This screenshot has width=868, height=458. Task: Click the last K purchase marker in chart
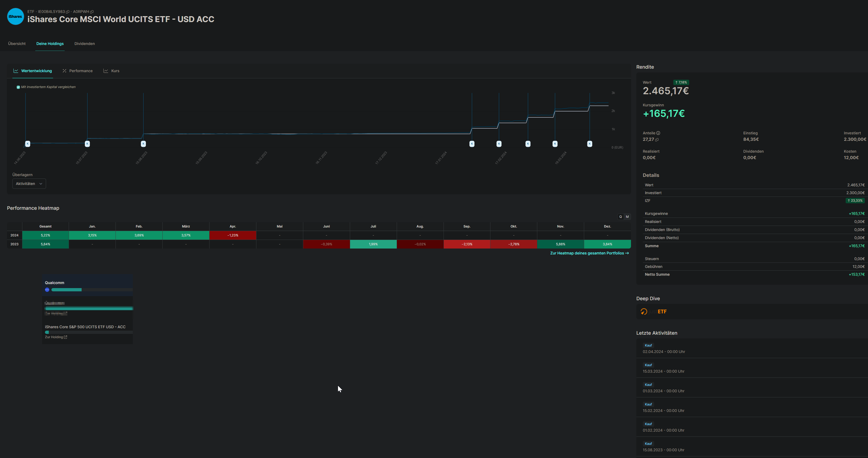[x=589, y=144]
